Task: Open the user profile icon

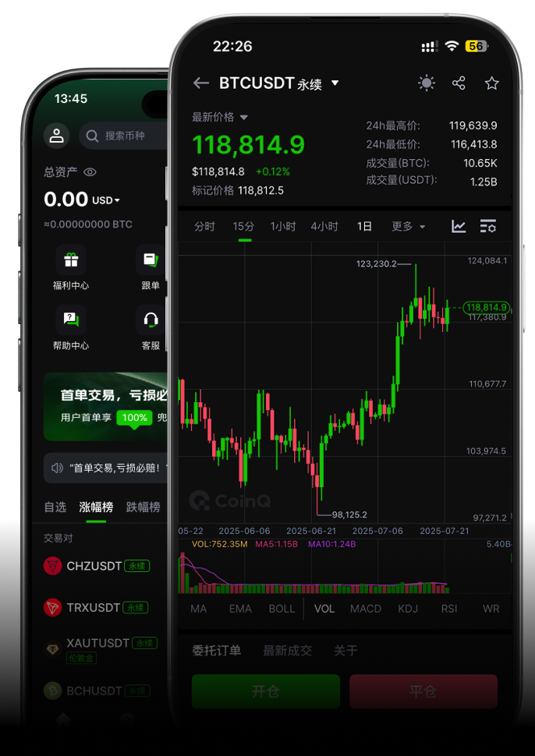Action: point(56,136)
